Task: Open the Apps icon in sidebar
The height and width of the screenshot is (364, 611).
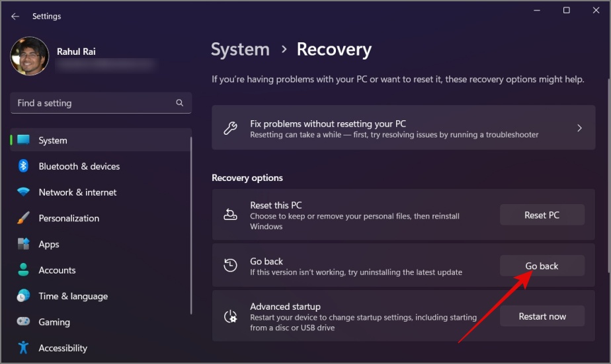Action: click(x=23, y=244)
